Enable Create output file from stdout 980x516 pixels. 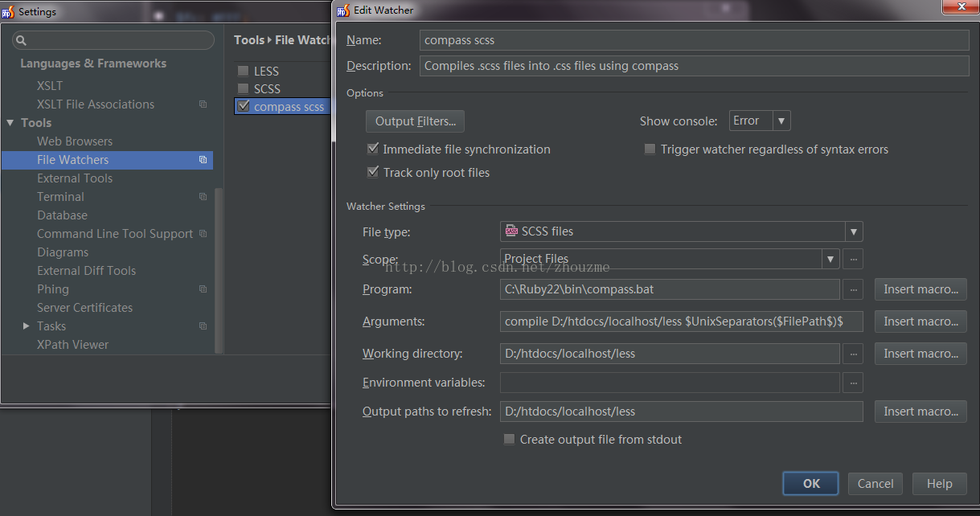click(509, 440)
